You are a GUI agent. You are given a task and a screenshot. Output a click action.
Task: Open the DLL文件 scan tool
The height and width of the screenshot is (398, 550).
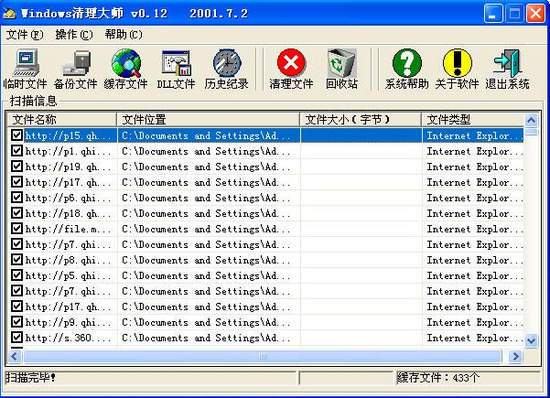[x=176, y=69]
